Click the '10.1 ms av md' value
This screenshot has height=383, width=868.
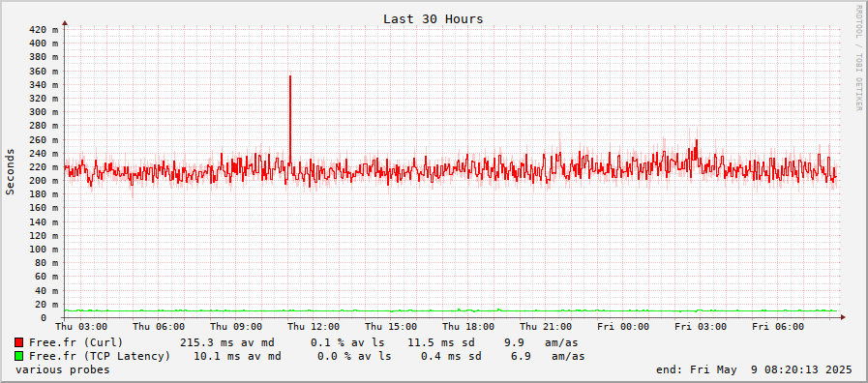(x=237, y=357)
